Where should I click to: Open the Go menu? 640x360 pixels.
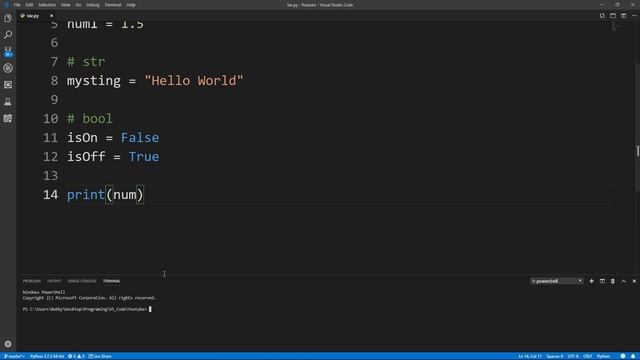(x=78, y=5)
